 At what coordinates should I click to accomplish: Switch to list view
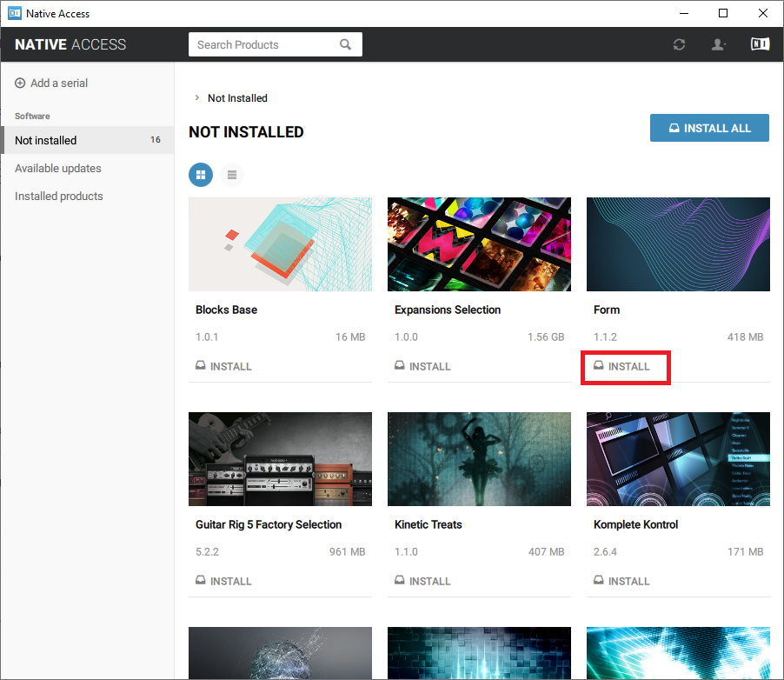click(x=231, y=175)
